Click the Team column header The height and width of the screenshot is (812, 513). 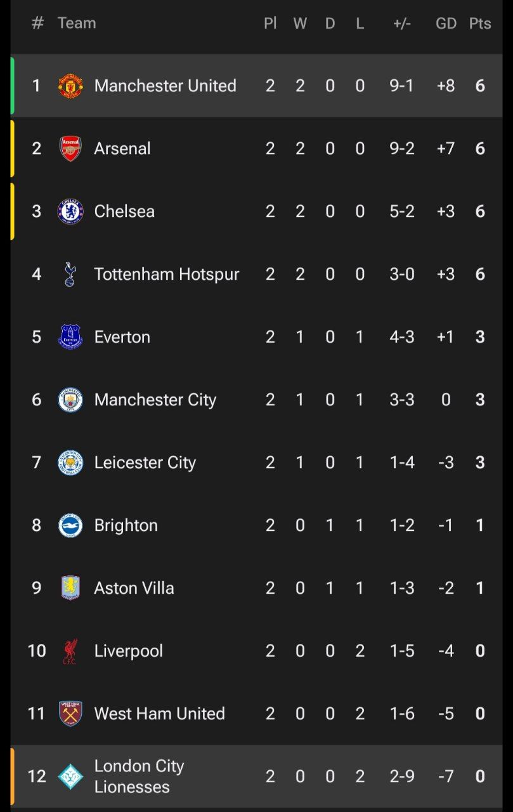76,23
